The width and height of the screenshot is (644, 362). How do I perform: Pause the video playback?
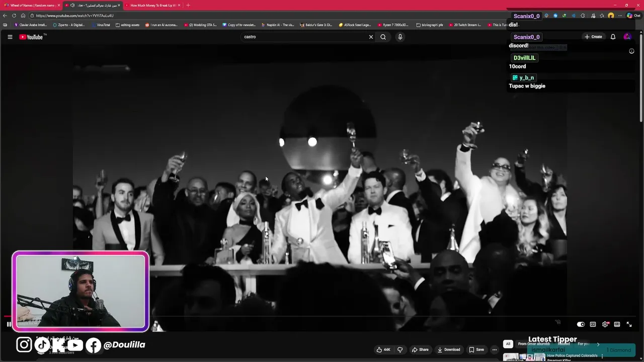(x=9, y=324)
